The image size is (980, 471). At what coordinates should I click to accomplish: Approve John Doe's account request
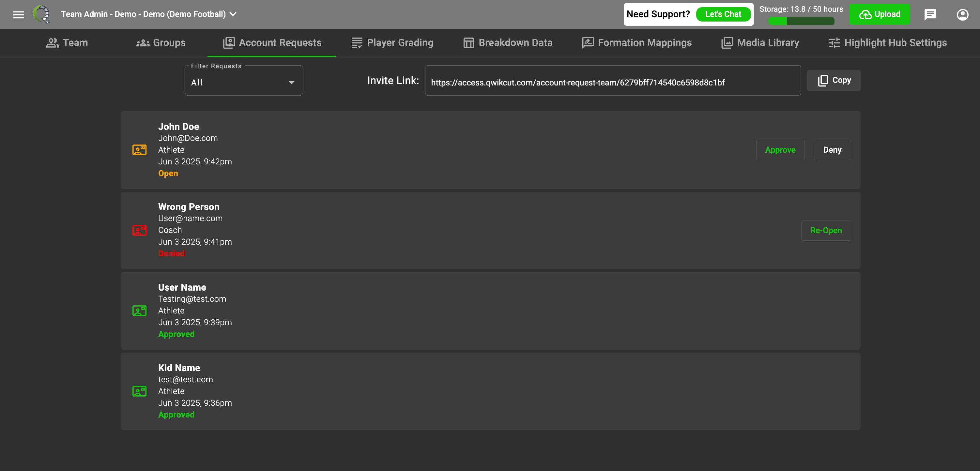point(780,150)
